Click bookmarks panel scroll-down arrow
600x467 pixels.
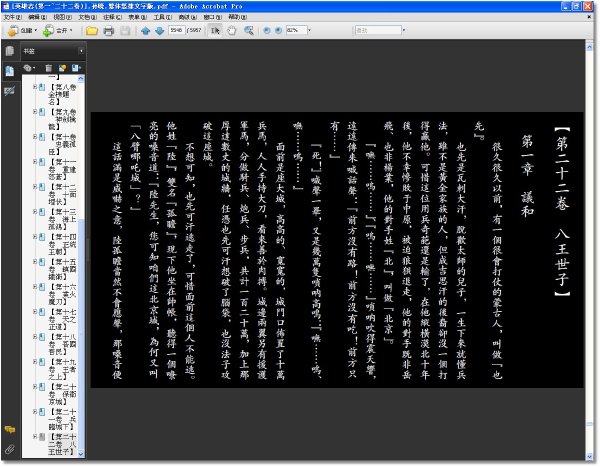(x=81, y=454)
